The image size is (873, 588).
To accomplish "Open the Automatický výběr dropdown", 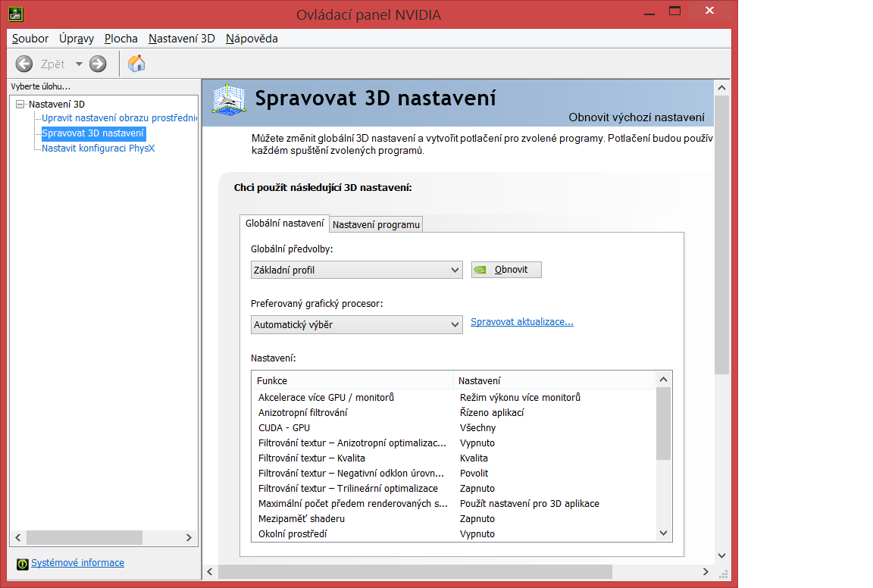I will [356, 324].
